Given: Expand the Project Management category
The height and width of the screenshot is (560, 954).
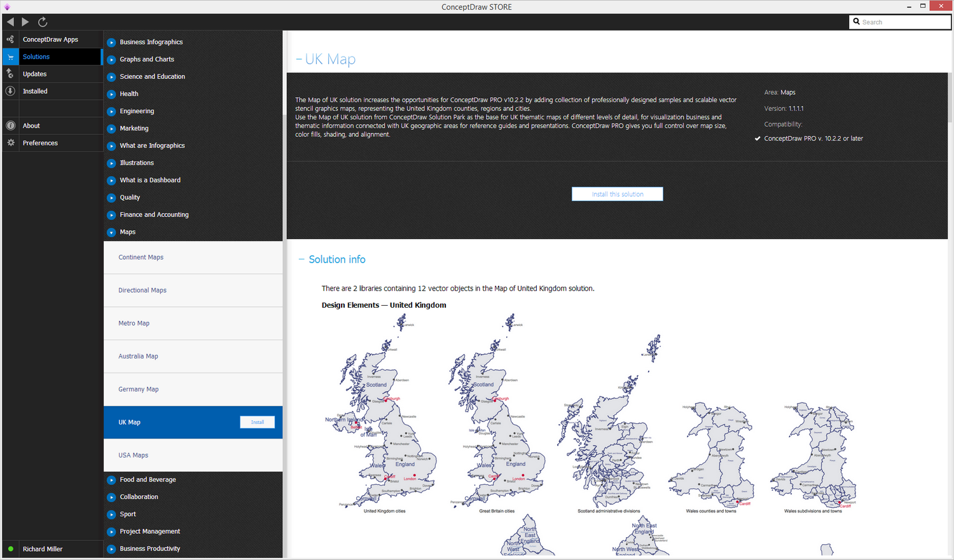Looking at the screenshot, I should pyautogui.click(x=111, y=531).
